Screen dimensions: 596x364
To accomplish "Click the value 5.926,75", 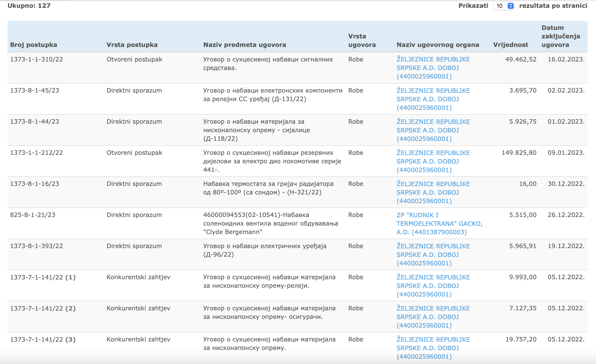I will (x=523, y=121).
